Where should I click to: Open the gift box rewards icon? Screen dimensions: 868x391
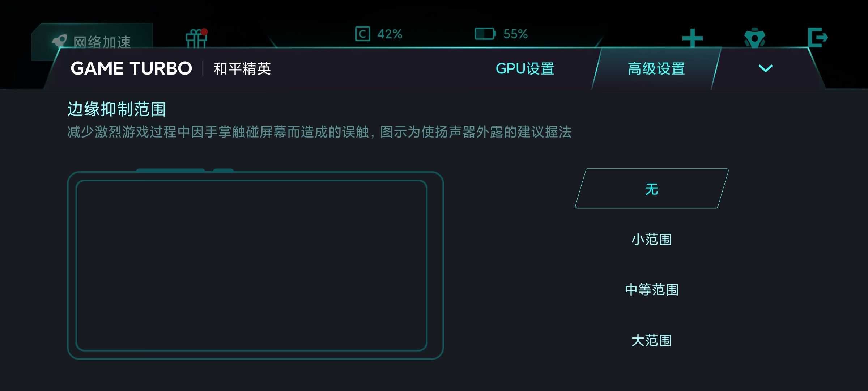click(x=196, y=38)
